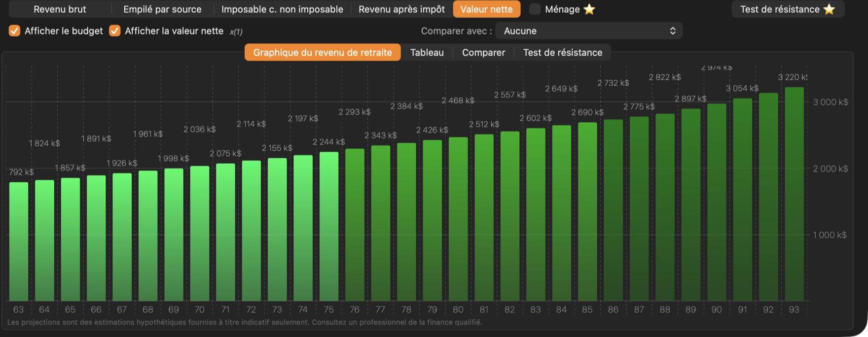This screenshot has height=337, width=868.
Task: Click the age 88 axis label
Action: 665,309
